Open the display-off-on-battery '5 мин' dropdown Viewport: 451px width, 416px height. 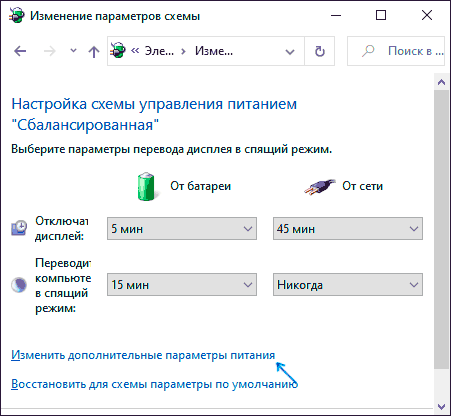tap(182, 229)
